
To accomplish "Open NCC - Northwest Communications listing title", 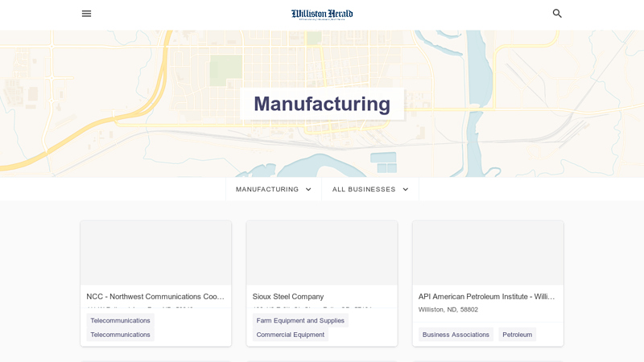I will pos(155,296).
